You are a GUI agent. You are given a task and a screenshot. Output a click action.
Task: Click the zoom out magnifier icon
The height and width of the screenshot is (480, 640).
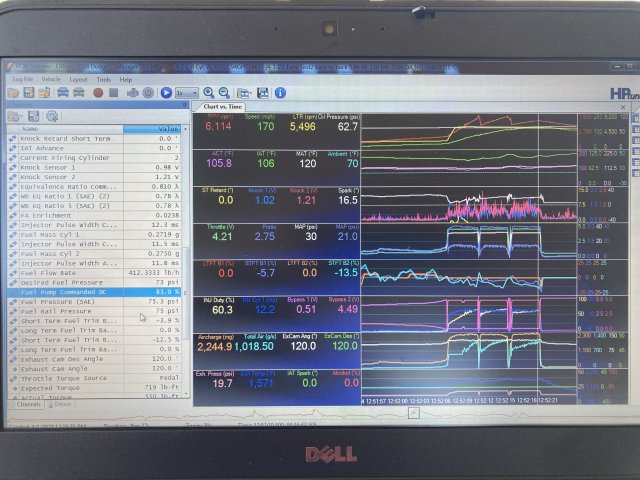point(223,92)
